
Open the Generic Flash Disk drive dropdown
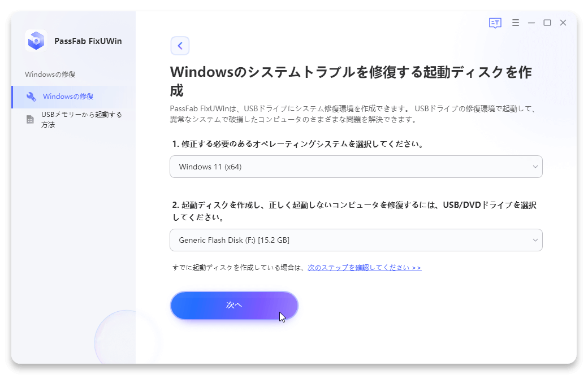(x=356, y=240)
